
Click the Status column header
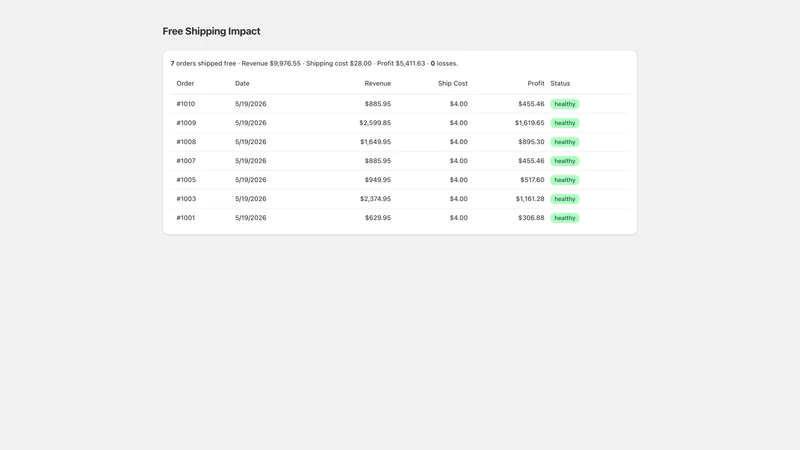click(x=560, y=83)
